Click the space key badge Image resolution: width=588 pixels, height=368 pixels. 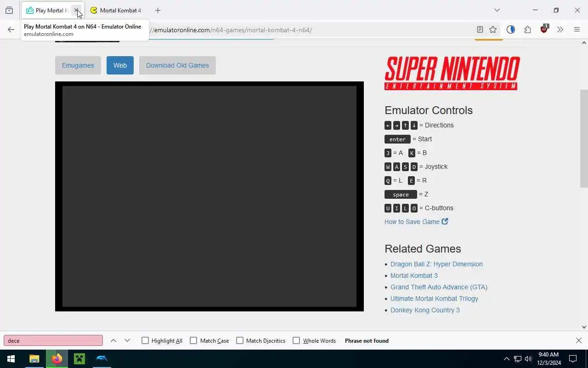click(x=401, y=194)
